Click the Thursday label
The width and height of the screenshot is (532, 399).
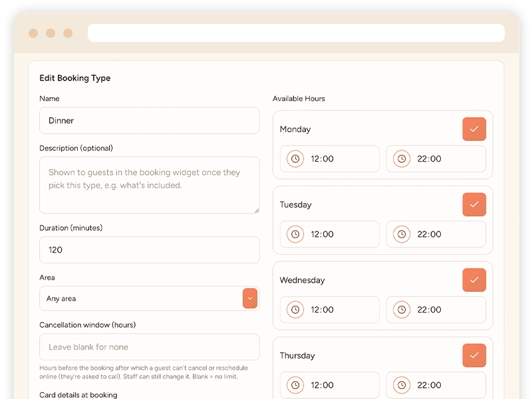pyautogui.click(x=297, y=356)
